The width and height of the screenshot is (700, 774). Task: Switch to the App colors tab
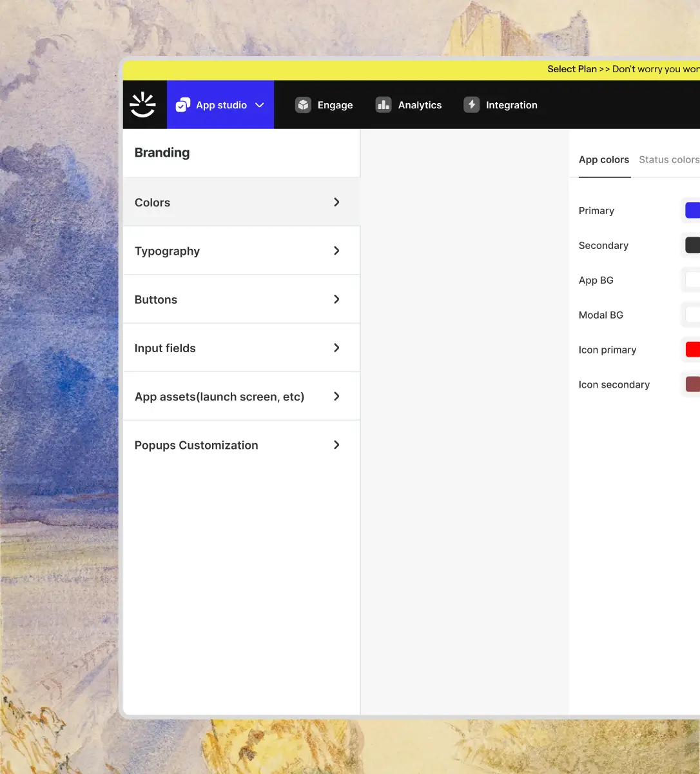[x=604, y=159]
